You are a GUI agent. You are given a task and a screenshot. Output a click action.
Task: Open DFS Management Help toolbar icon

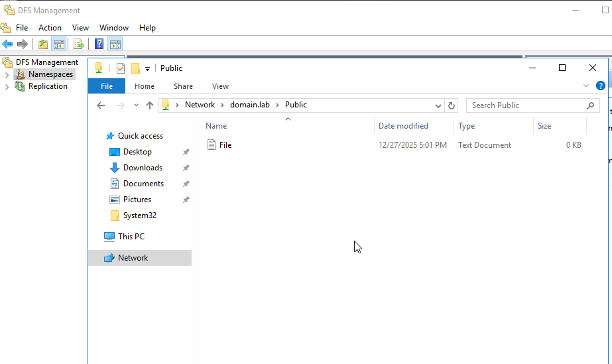(x=99, y=44)
